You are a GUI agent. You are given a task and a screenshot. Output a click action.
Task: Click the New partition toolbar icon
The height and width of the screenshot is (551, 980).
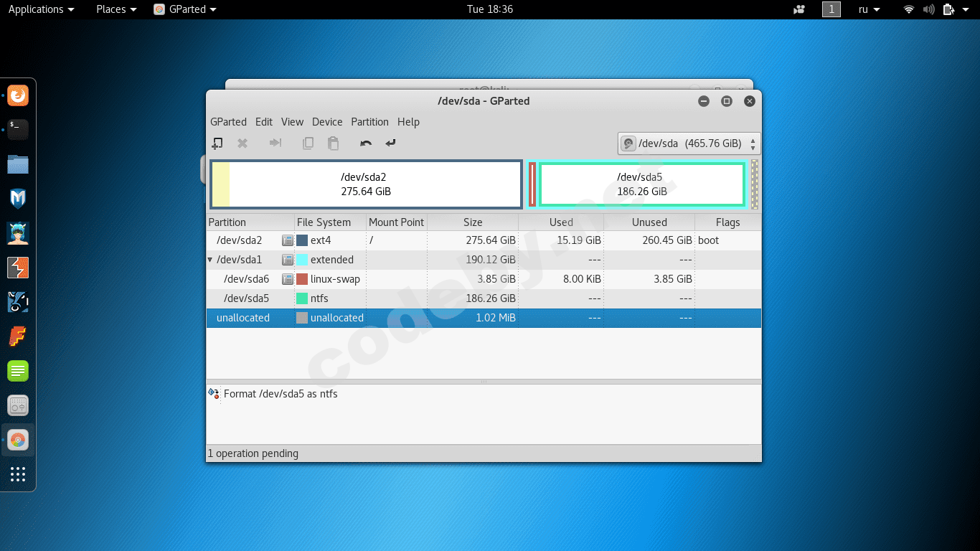[217, 143]
